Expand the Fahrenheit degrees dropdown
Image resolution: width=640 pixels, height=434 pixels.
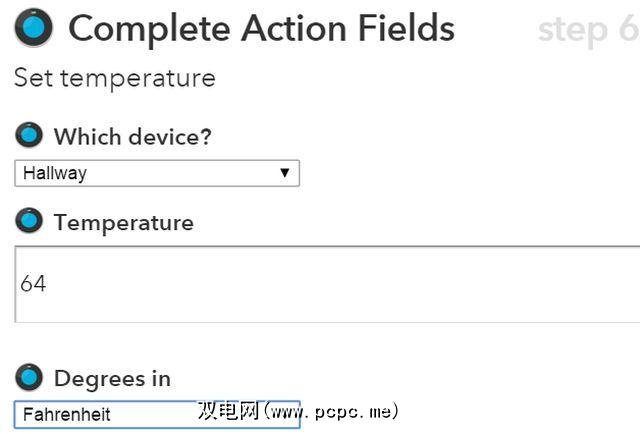coord(157,414)
